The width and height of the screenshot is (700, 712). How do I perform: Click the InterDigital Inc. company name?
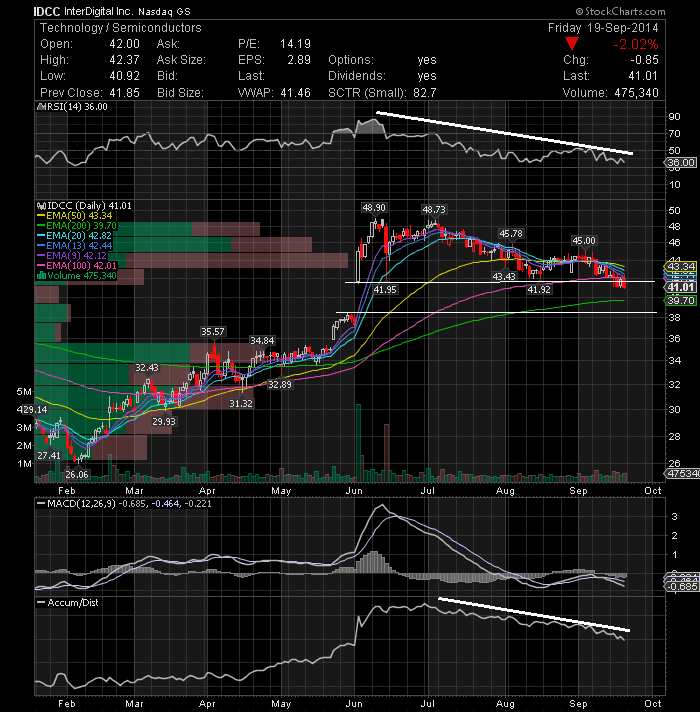[x=99, y=11]
